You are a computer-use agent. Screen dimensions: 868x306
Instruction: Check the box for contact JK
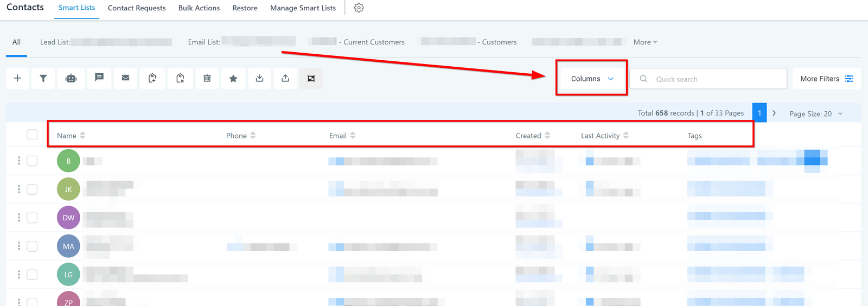pos(32,189)
